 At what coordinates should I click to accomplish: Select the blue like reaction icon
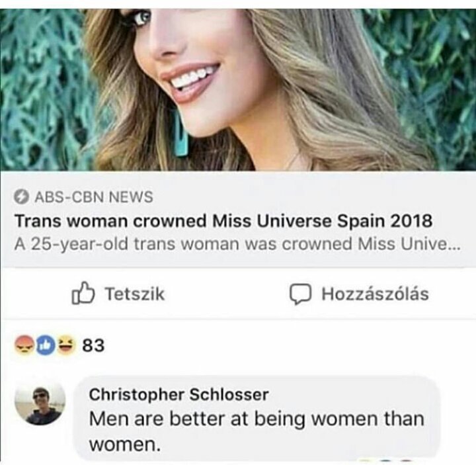(46, 345)
